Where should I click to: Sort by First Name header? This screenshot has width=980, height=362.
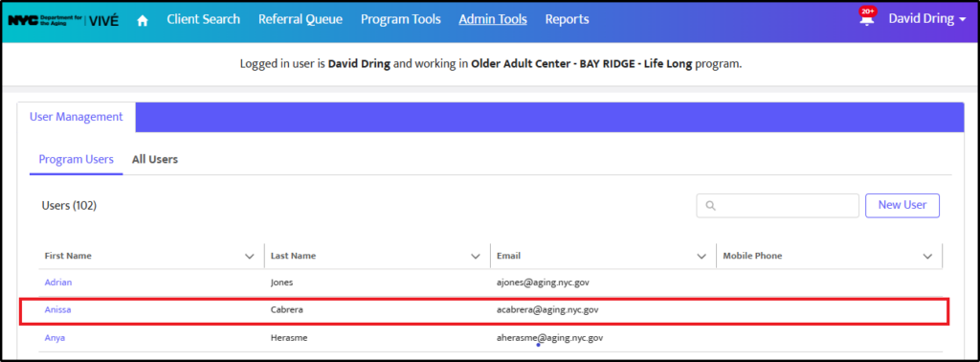pyautogui.click(x=68, y=257)
